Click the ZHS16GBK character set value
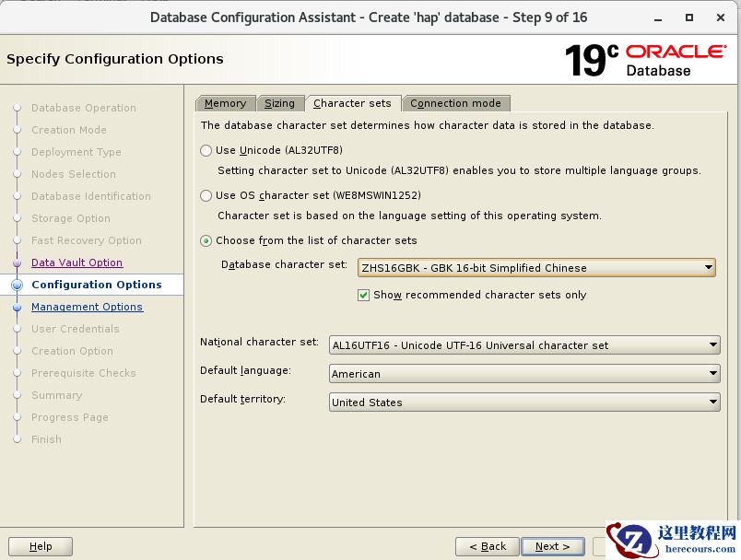 pyautogui.click(x=474, y=268)
